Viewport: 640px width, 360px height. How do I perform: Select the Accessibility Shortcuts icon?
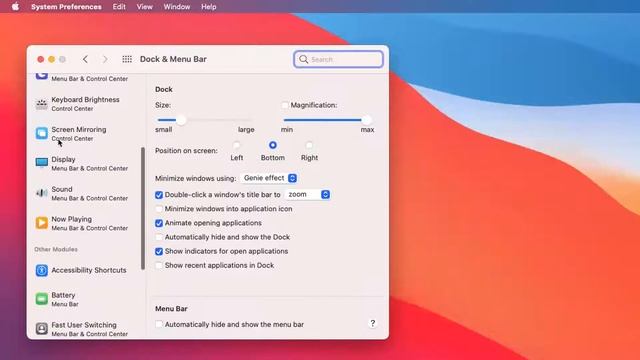[x=42, y=270]
